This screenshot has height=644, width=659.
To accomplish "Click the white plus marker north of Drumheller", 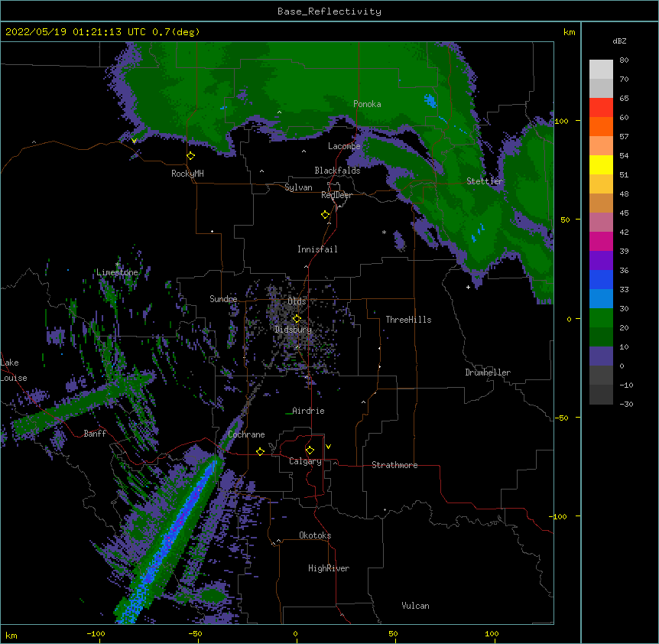I will [468, 287].
